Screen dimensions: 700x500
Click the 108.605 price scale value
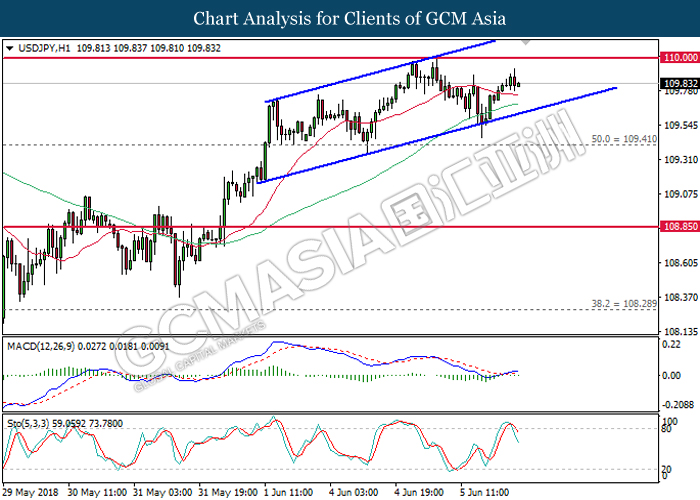681,262
